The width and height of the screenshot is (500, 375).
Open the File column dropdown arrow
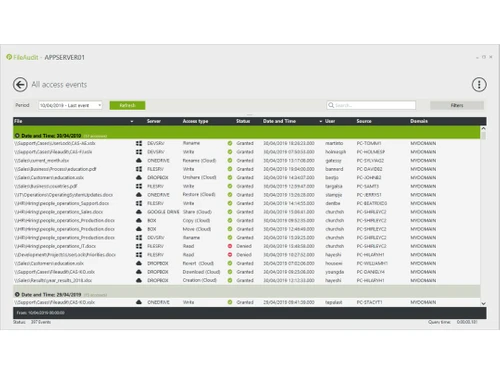pyautogui.click(x=132, y=121)
